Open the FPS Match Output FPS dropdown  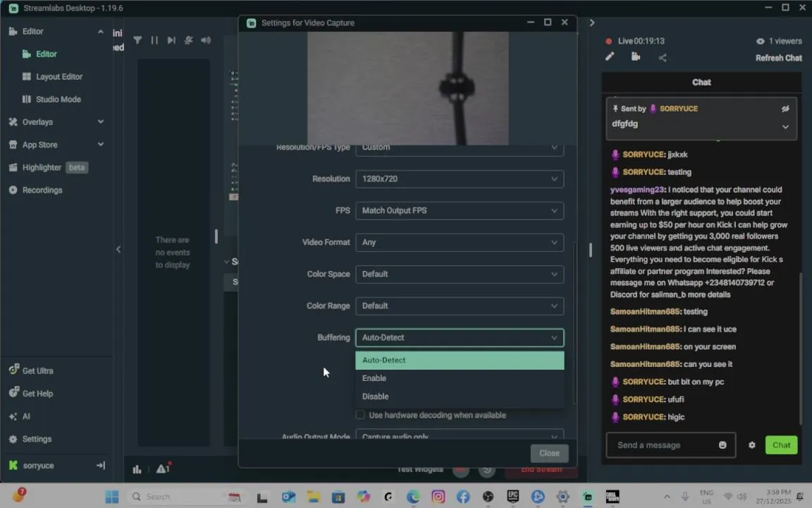coord(460,210)
